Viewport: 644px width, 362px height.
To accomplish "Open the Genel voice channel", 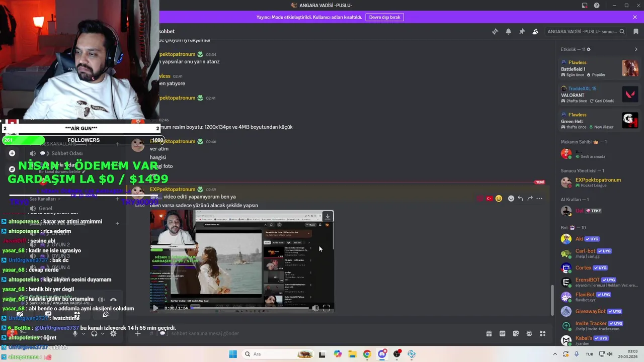I will 45,208.
